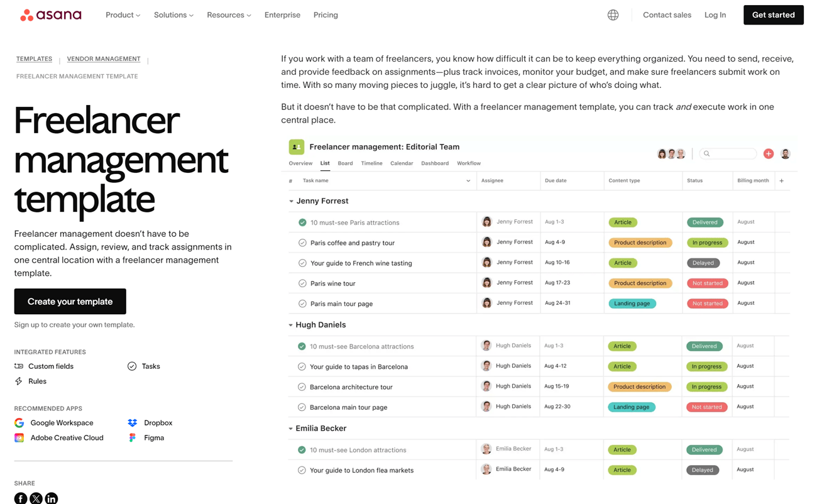Click the Facebook share icon

click(21, 498)
